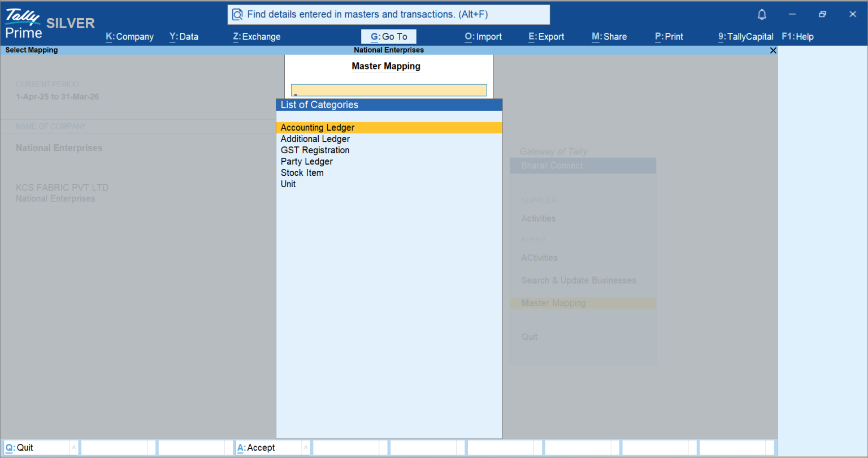Expand the caret next to Q: Quit
Image resolution: width=868 pixels, height=458 pixels.
[x=74, y=448]
